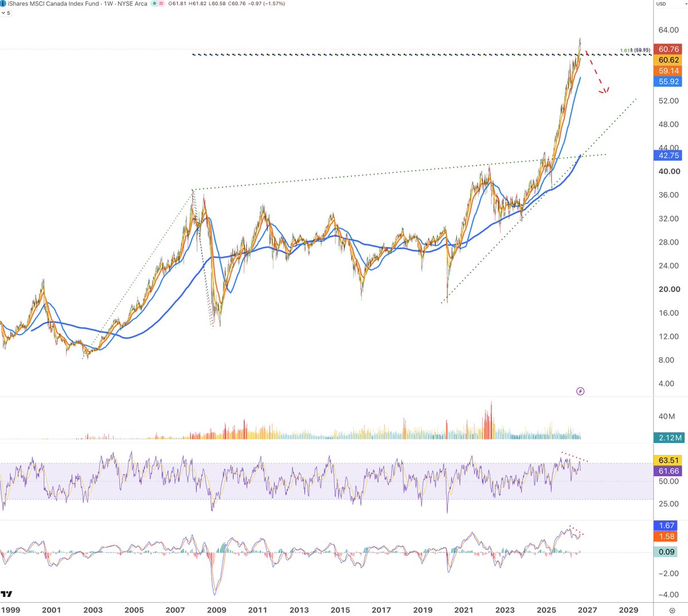Select the red dashed arrow projection drawing
This screenshot has height=616, width=688.
[597, 73]
